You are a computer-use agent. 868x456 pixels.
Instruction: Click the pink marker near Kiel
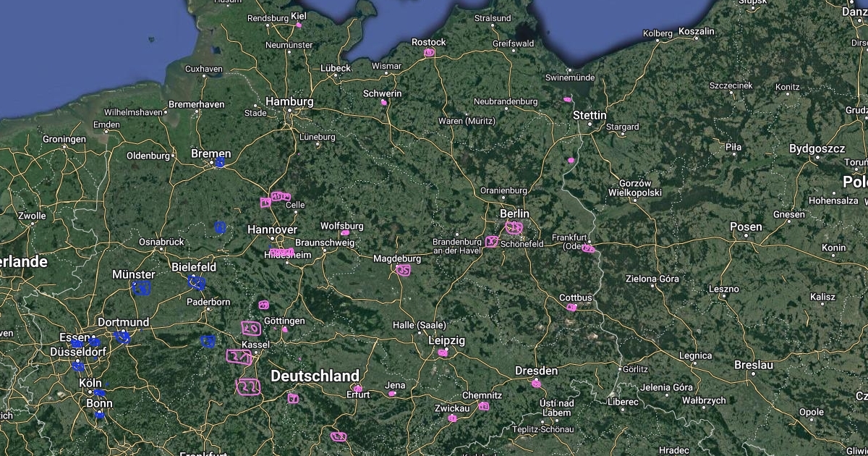coord(298,25)
